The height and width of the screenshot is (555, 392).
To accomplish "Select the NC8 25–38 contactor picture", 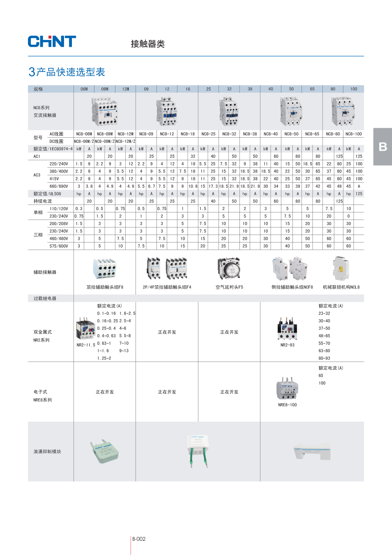I will click(x=229, y=112).
